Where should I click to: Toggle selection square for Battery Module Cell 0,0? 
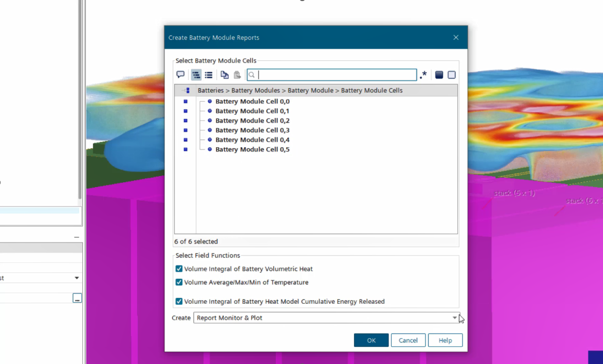(x=186, y=102)
